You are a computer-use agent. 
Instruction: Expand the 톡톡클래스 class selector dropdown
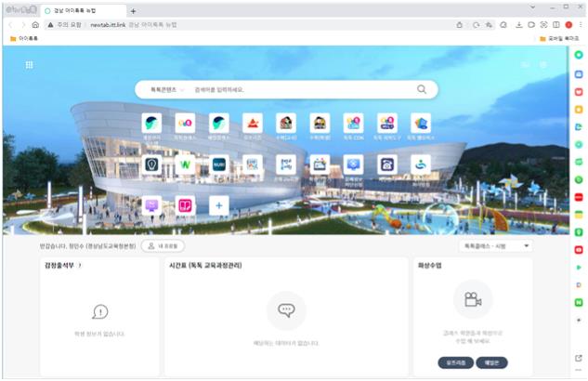[x=496, y=246]
